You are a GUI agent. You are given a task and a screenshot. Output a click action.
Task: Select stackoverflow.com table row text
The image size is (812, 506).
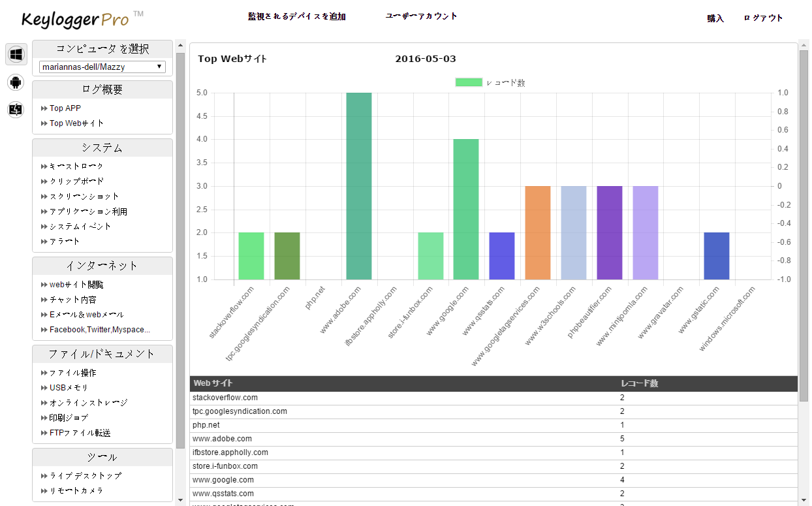pos(225,398)
